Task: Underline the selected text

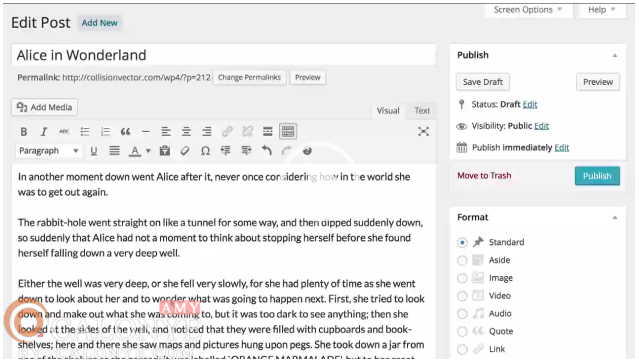Action: click(94, 151)
